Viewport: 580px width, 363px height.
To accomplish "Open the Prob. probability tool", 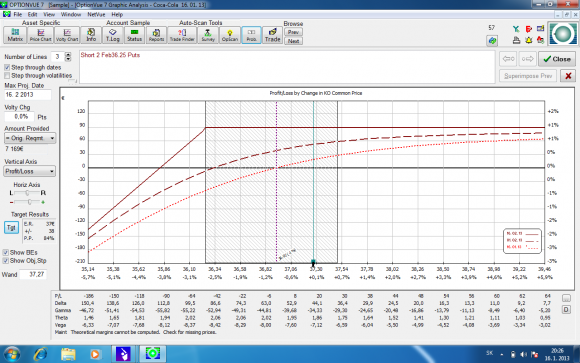I will [x=252, y=35].
